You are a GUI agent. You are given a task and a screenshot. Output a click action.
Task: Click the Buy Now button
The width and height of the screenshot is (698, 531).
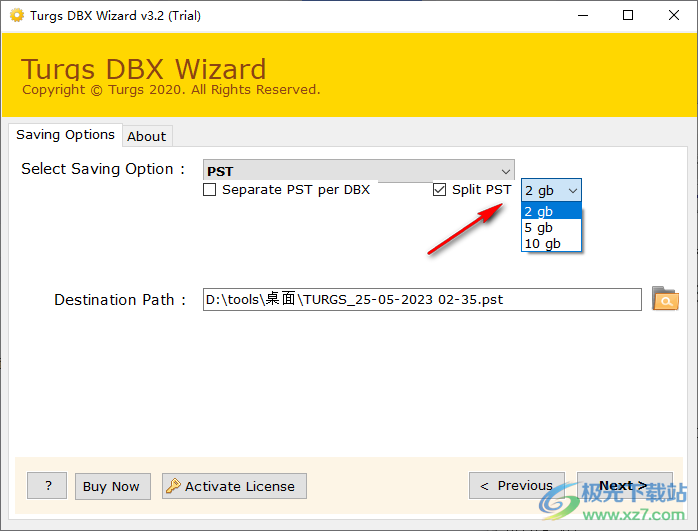[113, 486]
